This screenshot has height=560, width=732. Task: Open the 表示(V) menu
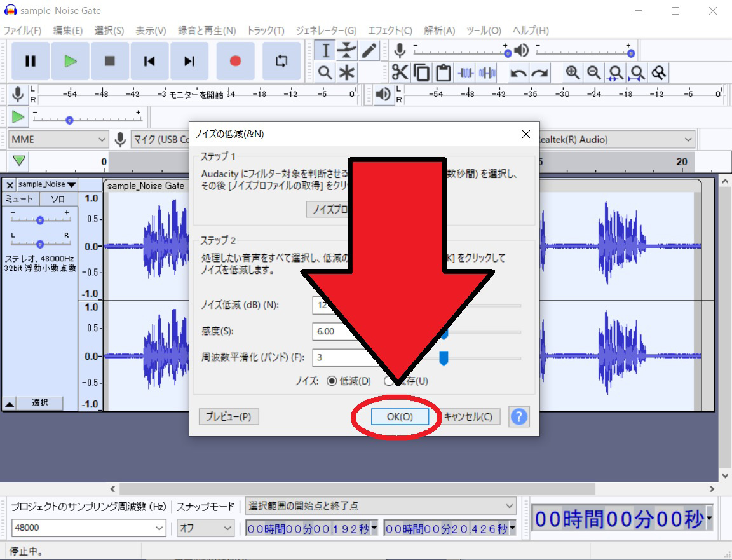tap(151, 31)
